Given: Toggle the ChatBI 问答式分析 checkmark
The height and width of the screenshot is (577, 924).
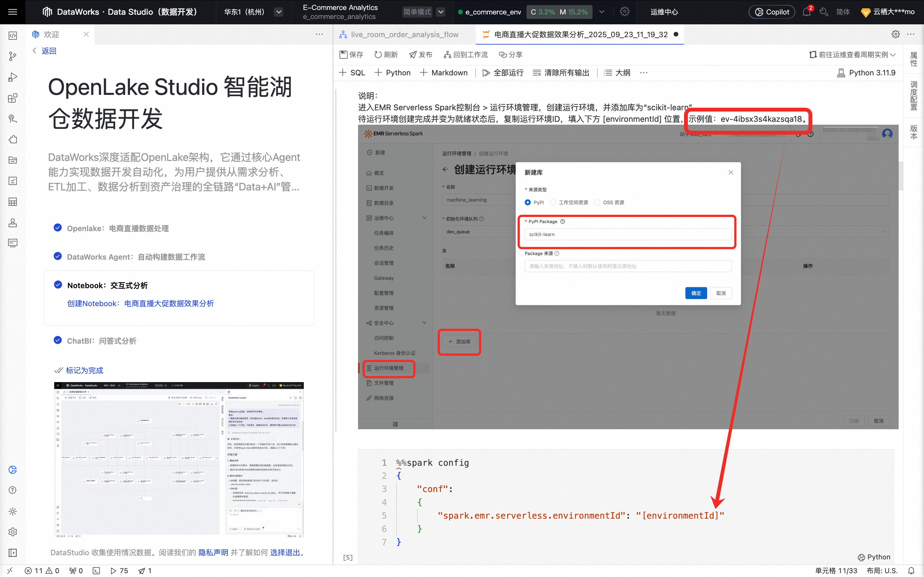Looking at the screenshot, I should point(58,340).
